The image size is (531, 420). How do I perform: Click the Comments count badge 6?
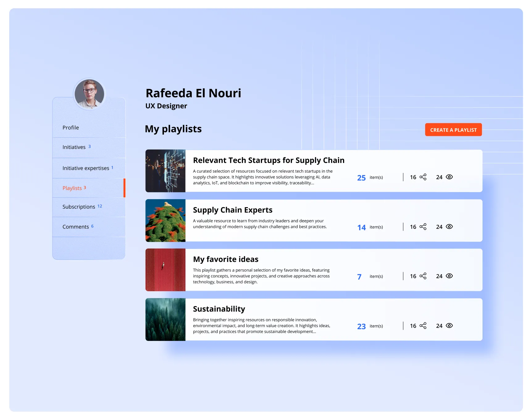tap(92, 226)
